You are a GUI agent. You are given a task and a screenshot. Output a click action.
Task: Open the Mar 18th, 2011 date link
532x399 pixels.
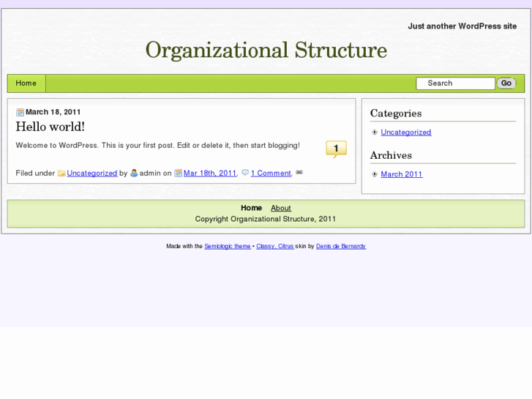pyautogui.click(x=210, y=174)
